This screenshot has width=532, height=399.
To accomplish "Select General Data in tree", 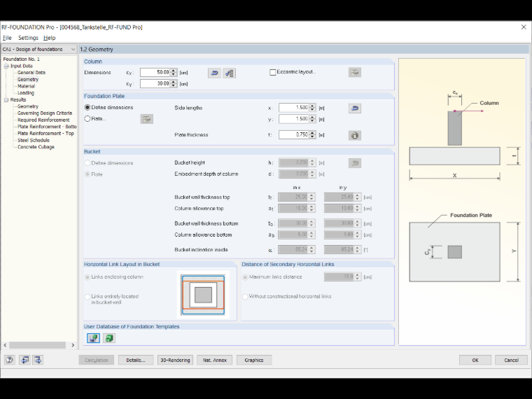I will tap(31, 73).
